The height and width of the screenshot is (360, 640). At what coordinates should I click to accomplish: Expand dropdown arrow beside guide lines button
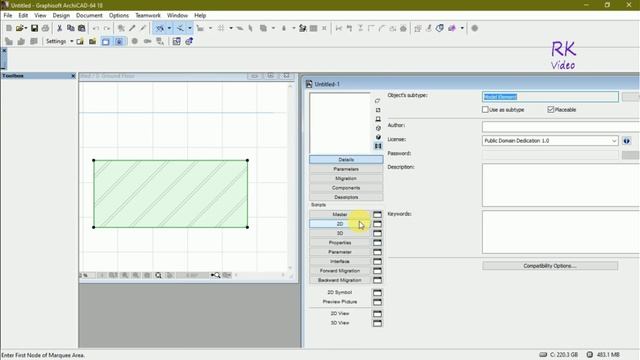tap(169, 28)
